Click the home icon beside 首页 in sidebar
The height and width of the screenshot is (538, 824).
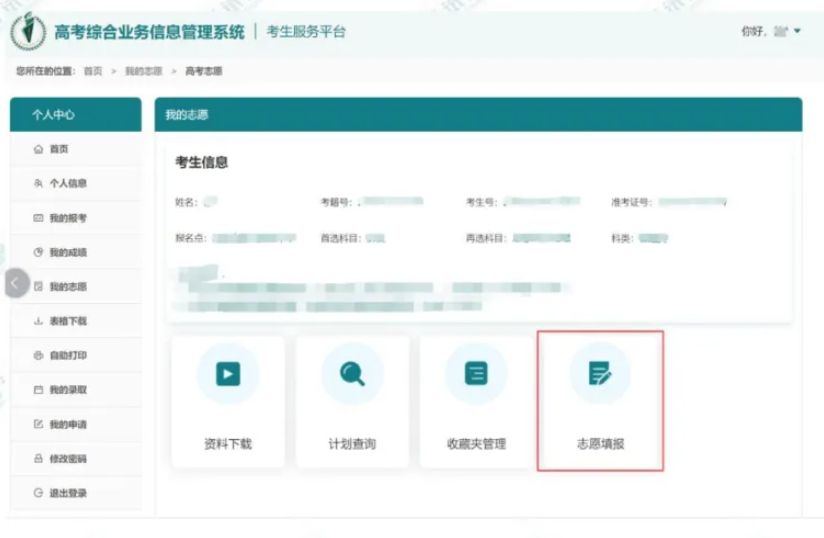coord(38,149)
